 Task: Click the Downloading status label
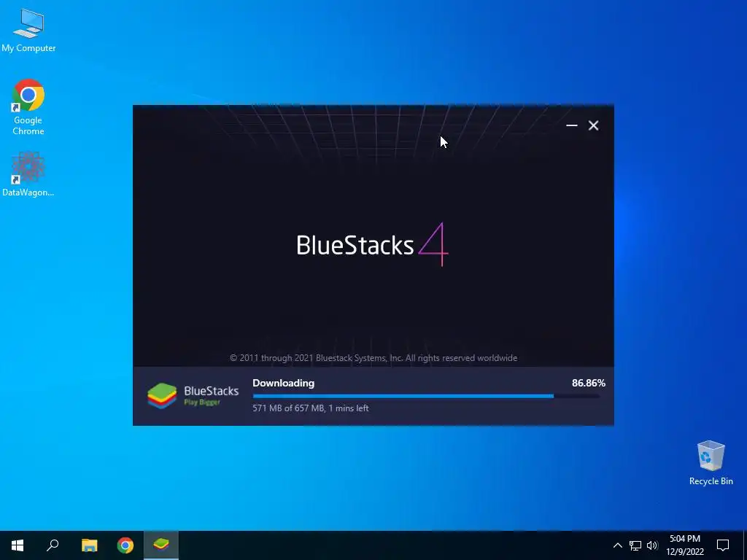point(284,383)
